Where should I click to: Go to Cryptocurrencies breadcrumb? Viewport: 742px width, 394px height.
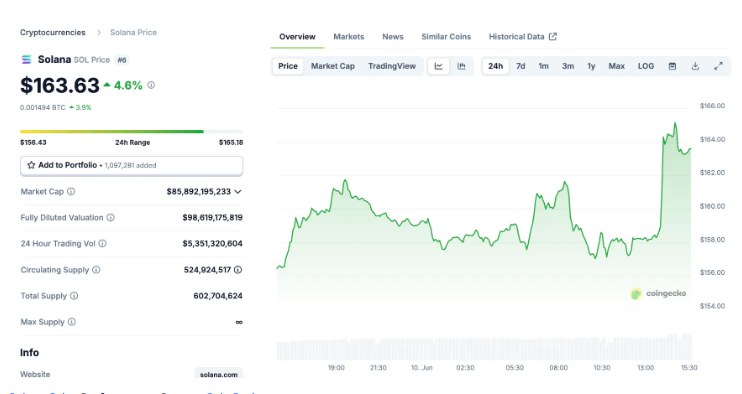[53, 32]
